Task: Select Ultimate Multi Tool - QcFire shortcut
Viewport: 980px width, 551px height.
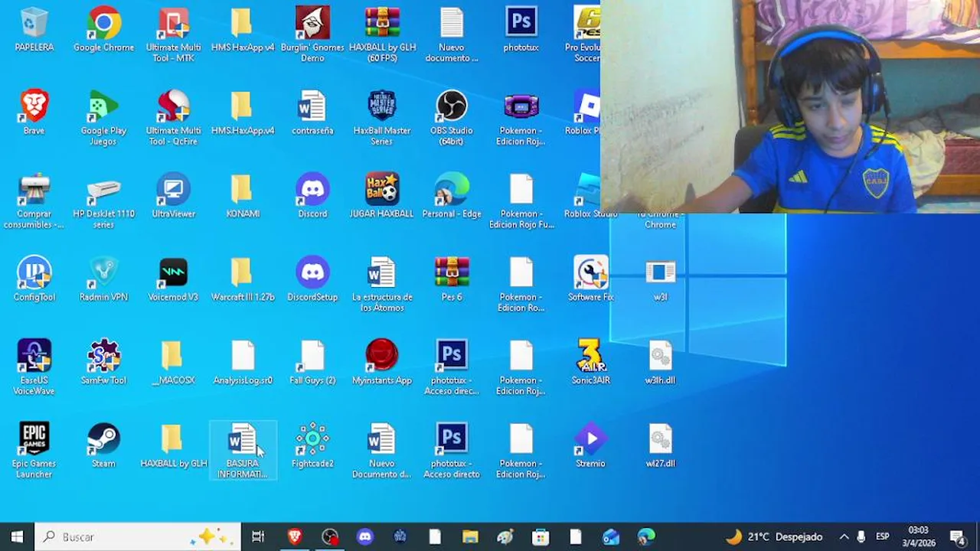Action: pyautogui.click(x=173, y=119)
